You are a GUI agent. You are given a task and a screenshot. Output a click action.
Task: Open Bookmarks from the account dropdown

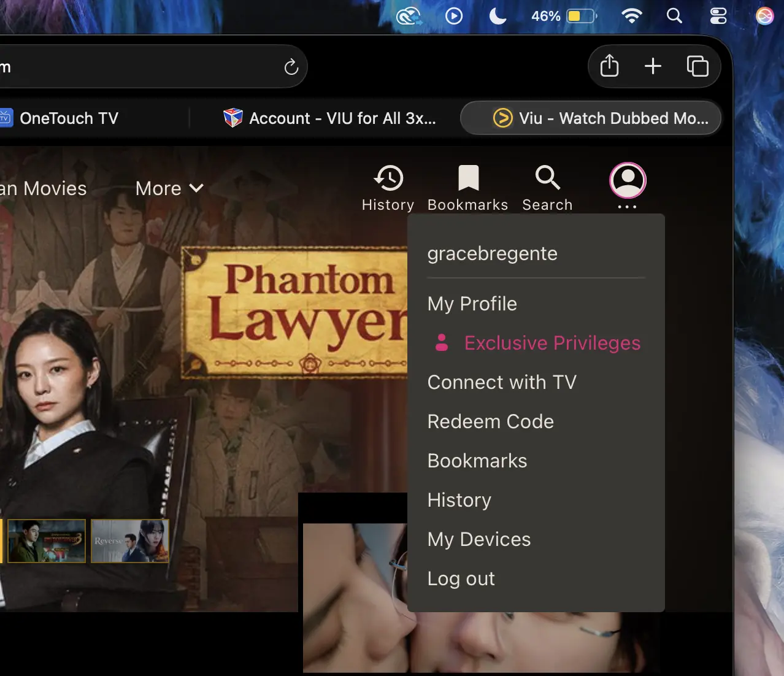477,461
